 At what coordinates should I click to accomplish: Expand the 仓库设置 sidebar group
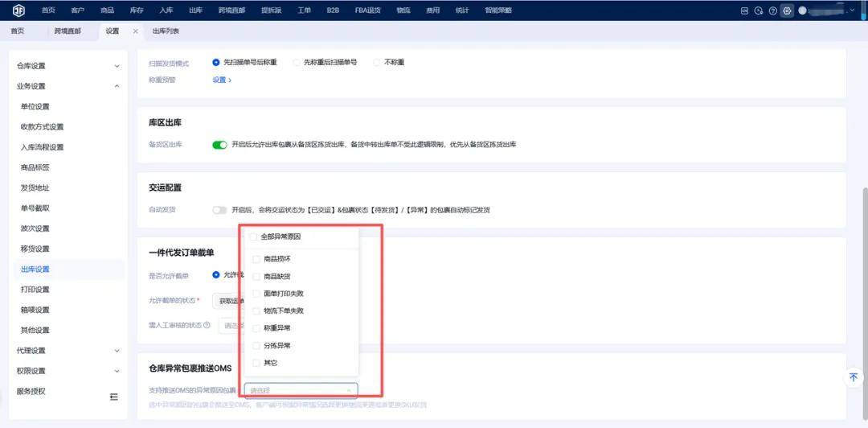tap(67, 66)
